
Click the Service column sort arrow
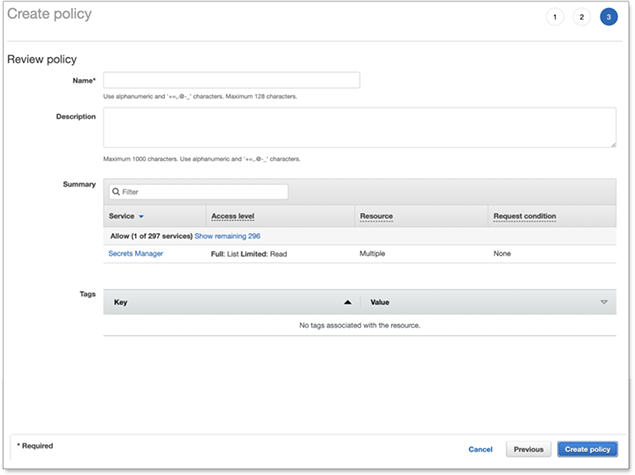(141, 216)
